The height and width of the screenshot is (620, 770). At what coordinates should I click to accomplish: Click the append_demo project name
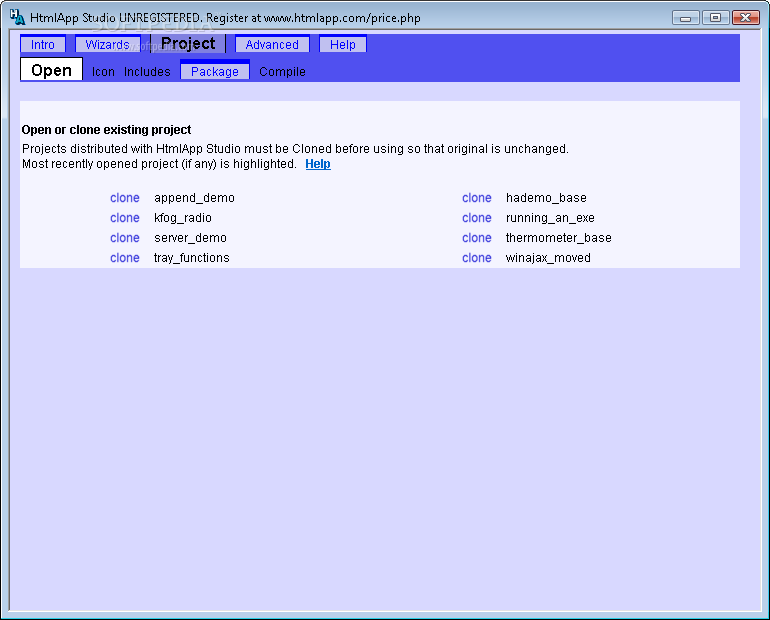point(194,198)
